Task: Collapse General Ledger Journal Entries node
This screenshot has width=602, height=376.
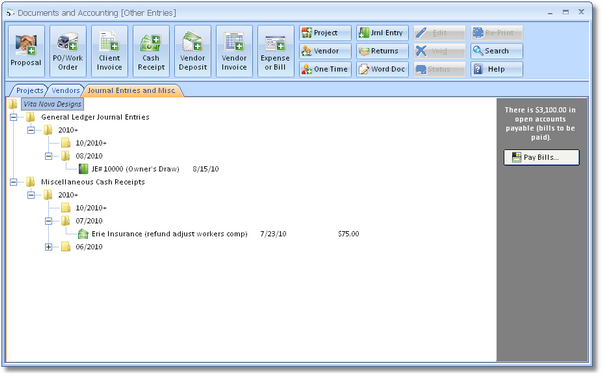Action: click(13, 117)
